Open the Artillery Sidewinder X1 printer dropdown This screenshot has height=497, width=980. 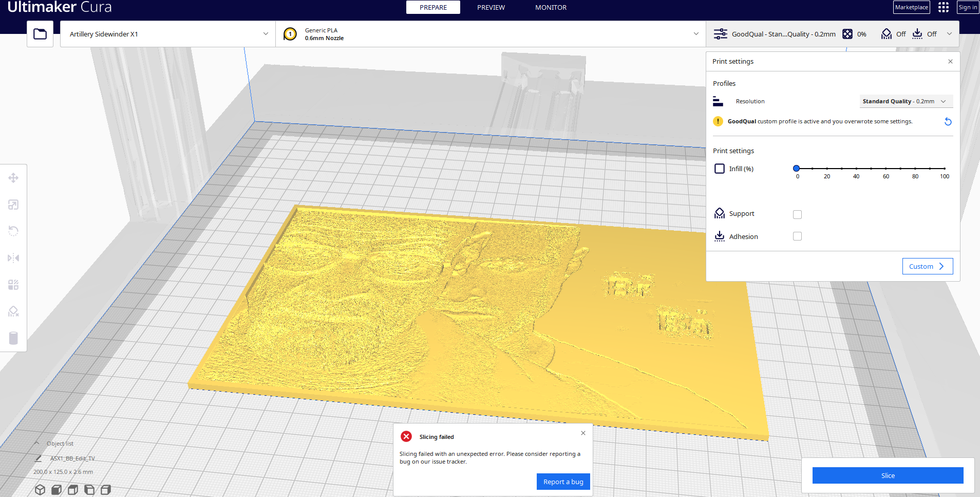[167, 33]
